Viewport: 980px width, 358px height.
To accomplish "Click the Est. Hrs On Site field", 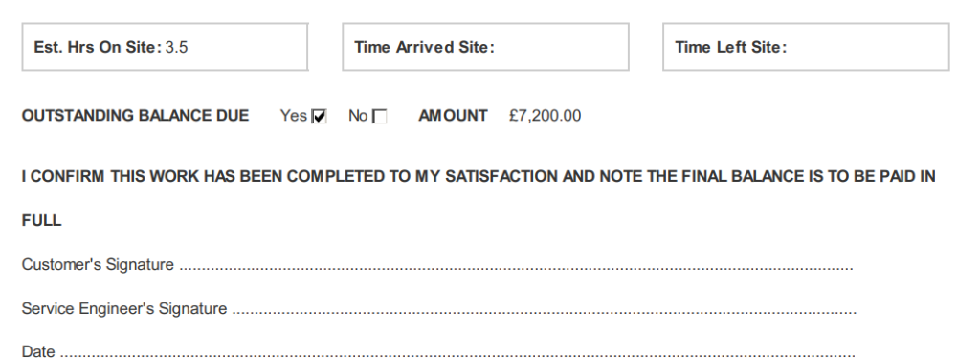I will point(165,47).
